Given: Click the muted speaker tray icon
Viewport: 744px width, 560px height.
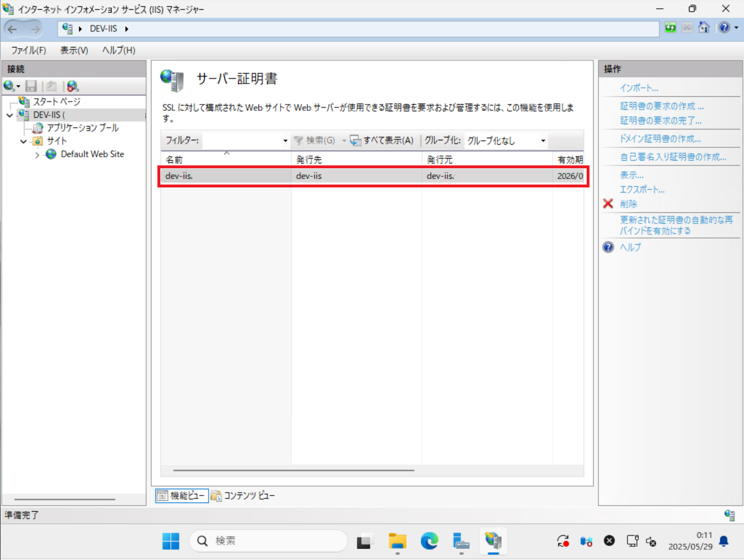Looking at the screenshot, I should [x=651, y=541].
